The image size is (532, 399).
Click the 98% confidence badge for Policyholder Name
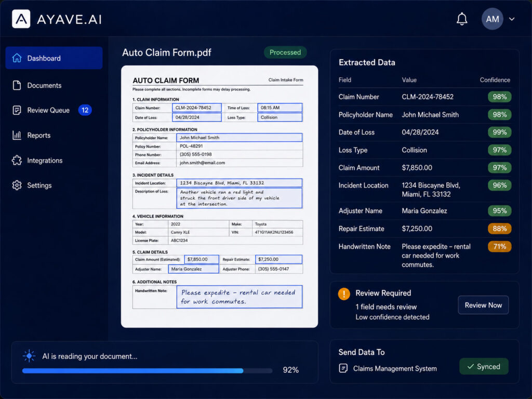[499, 115]
